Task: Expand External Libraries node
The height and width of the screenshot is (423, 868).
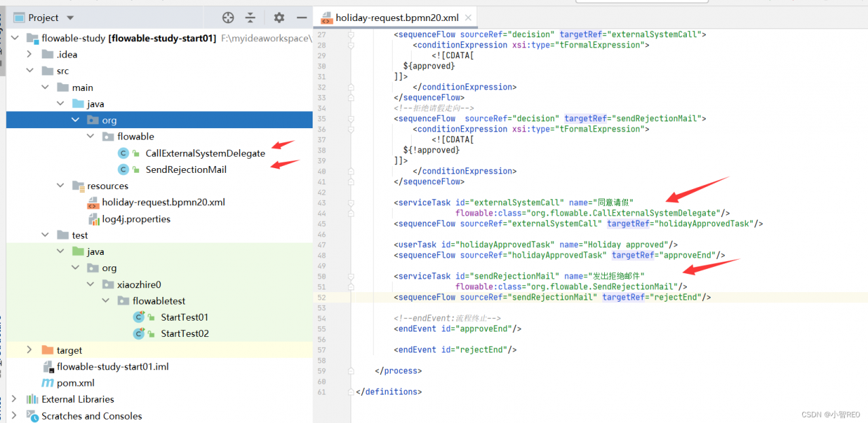Action: 15,399
